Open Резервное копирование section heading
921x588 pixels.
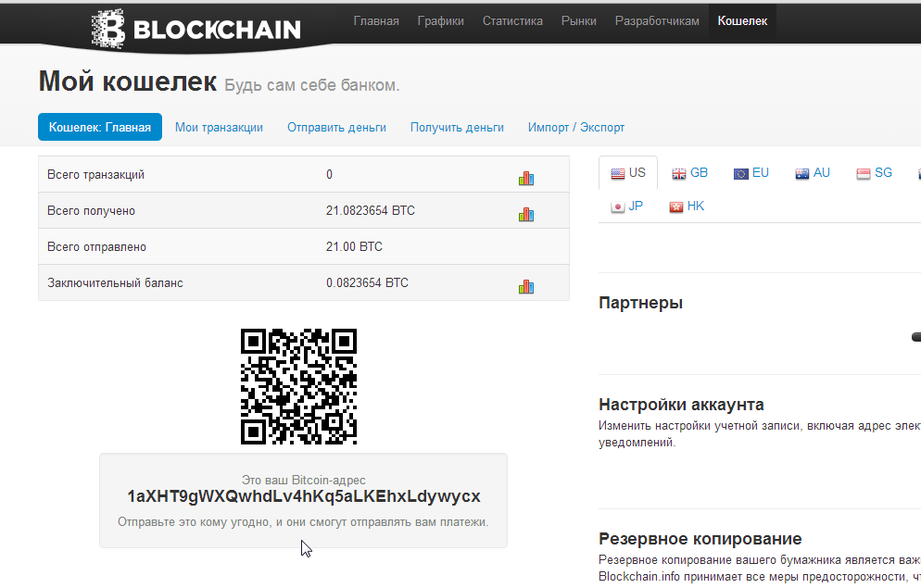(700, 539)
